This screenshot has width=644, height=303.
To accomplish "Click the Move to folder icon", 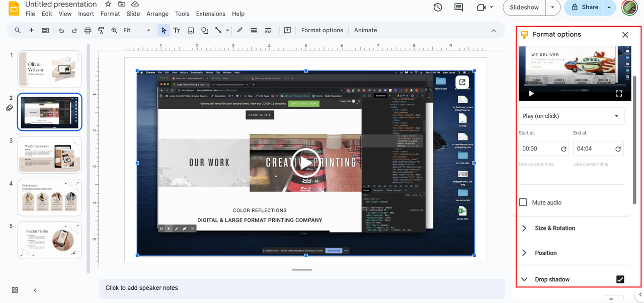I will coord(122,4).
